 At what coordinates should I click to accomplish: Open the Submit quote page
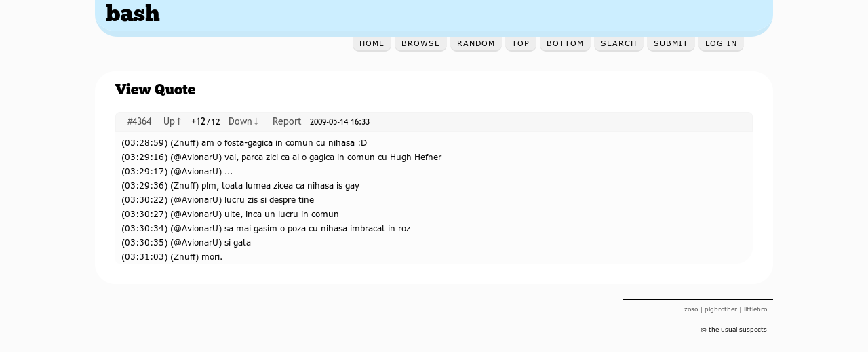point(671,43)
